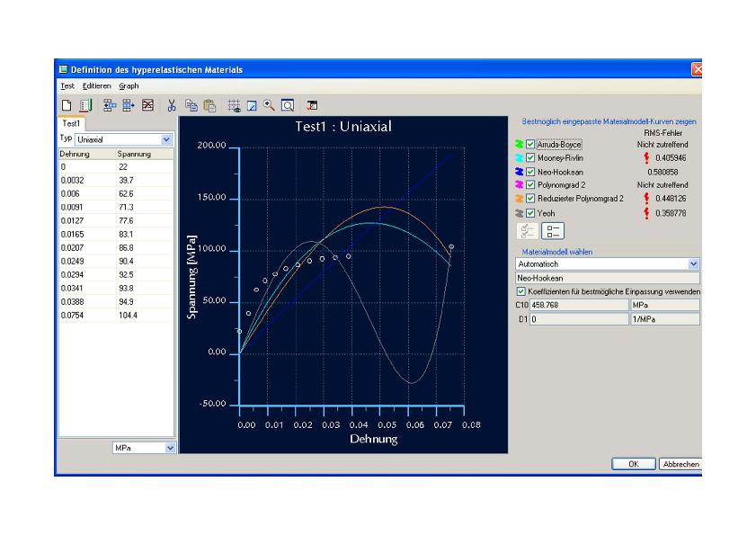Toggle Koeffizienten für bestmögliche Einpassung checkbox
756x535 pixels.
(x=520, y=291)
